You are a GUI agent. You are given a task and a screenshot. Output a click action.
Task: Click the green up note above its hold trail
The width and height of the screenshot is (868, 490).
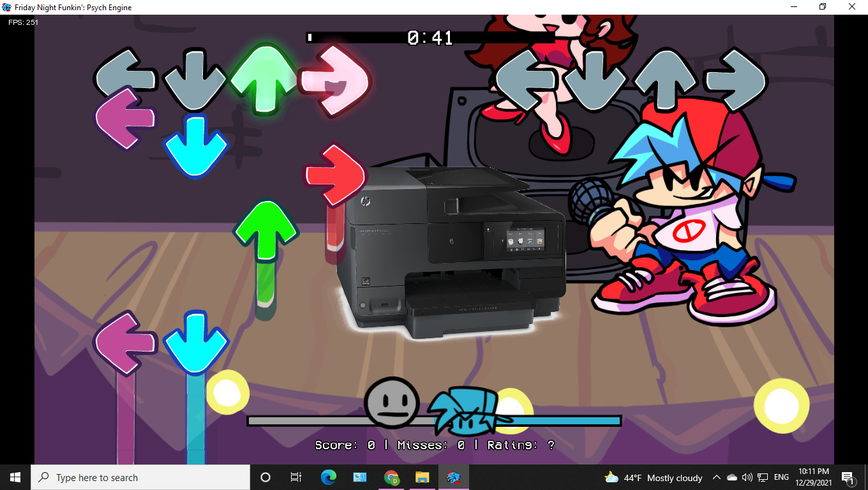click(266, 230)
